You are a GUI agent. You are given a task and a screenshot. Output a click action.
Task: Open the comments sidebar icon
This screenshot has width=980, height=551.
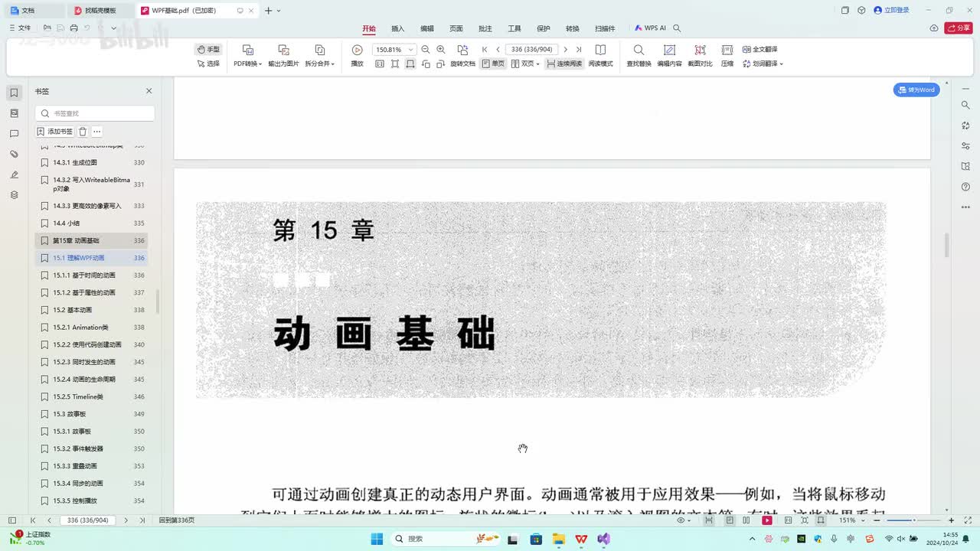click(x=14, y=134)
